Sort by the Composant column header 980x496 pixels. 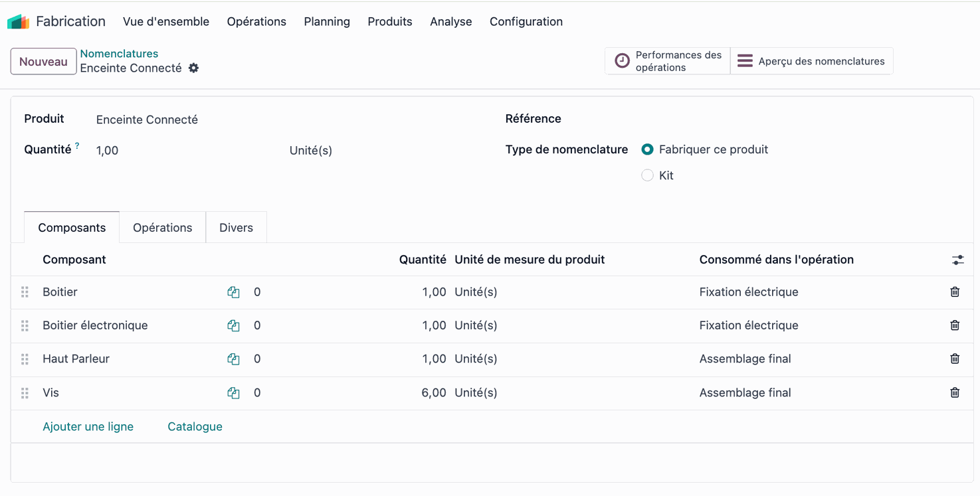coord(74,260)
